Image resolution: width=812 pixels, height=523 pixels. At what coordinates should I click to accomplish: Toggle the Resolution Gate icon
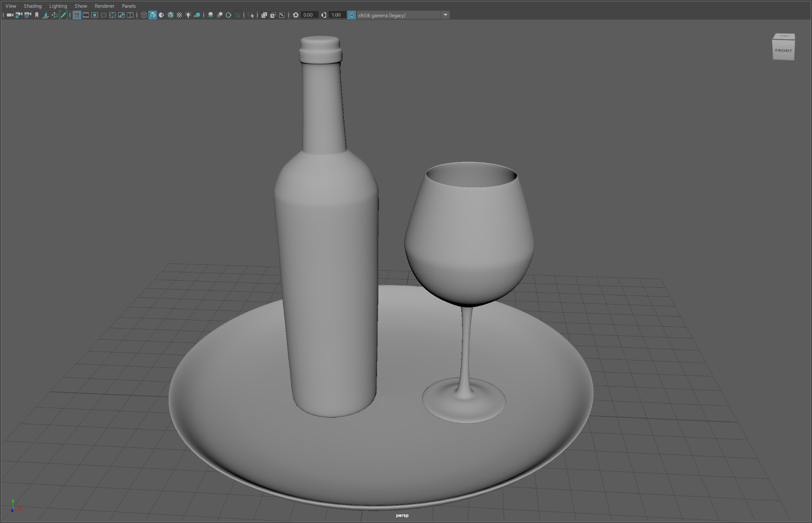pos(95,15)
